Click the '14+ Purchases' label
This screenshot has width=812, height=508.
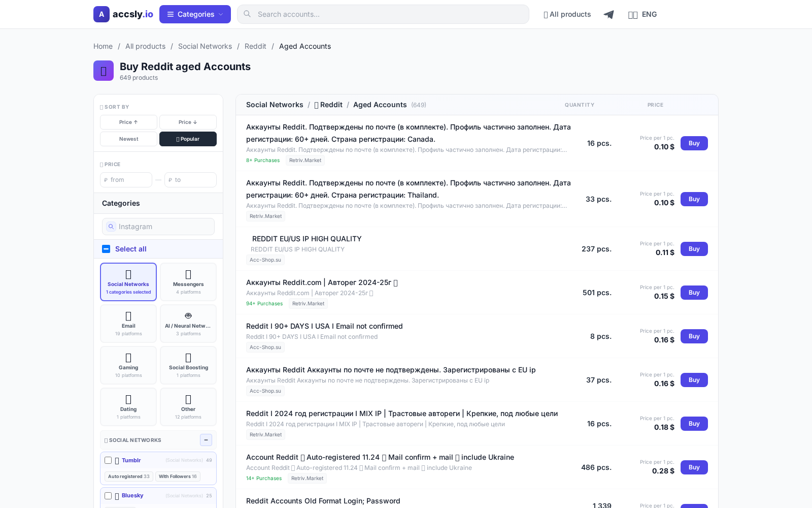tap(264, 479)
